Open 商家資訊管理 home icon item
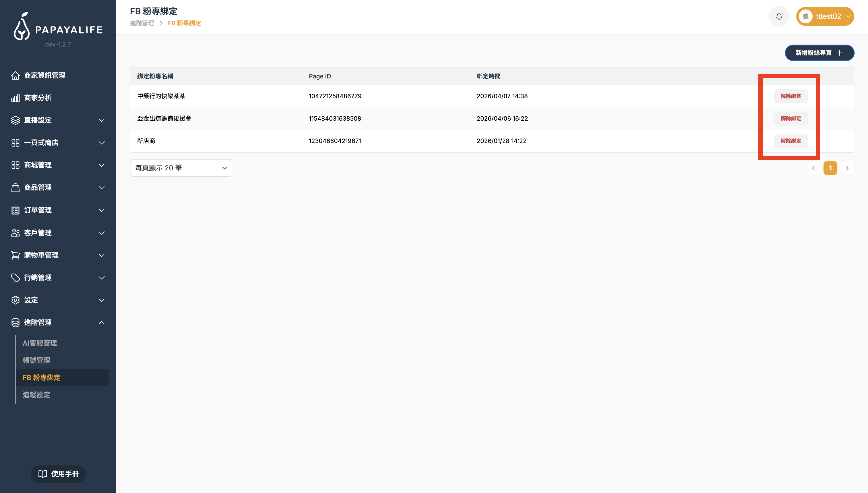This screenshot has height=493, width=868. (x=15, y=75)
